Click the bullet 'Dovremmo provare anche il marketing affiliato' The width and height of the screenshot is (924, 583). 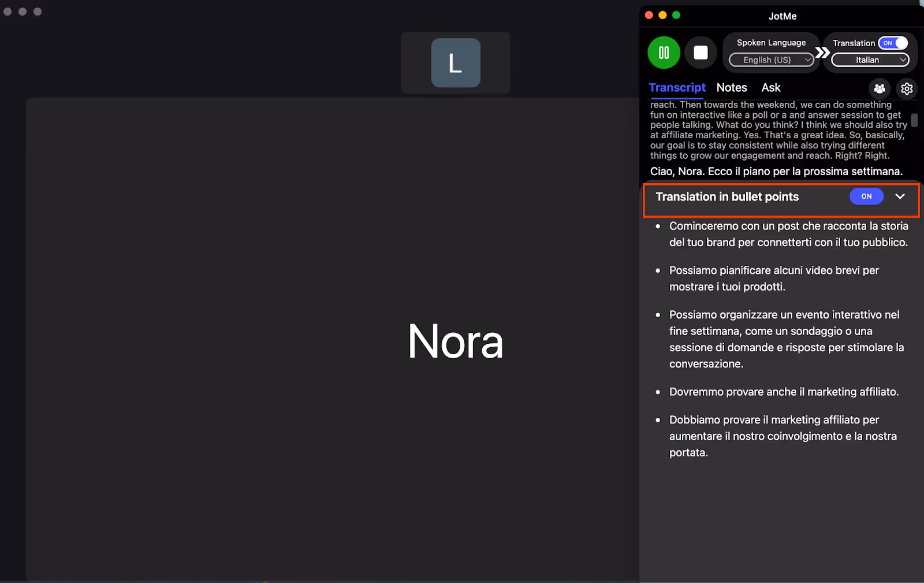tap(784, 392)
